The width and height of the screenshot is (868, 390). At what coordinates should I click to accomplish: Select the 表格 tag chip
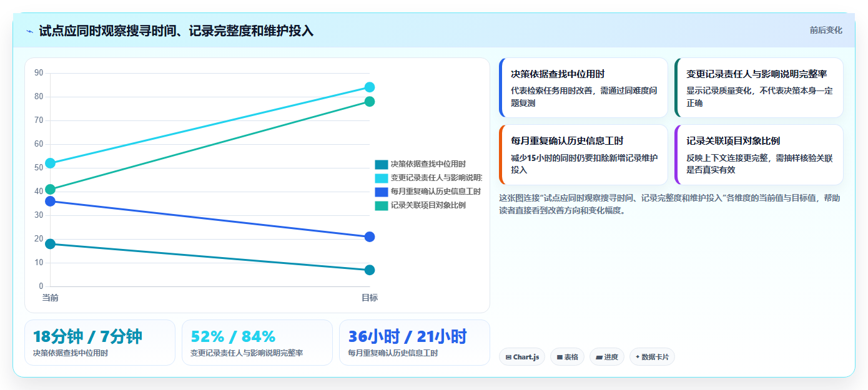[567, 357]
